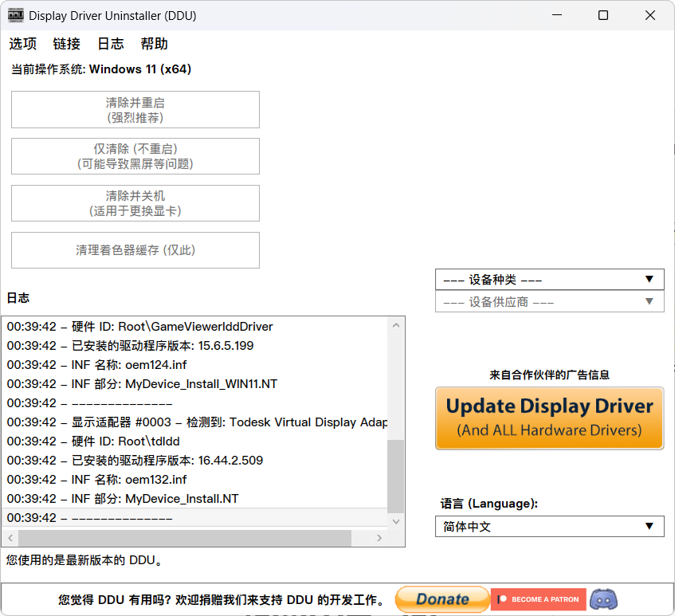Click 清除并重启 (强烈推荐) button
Screen dimensions: 675x616
pyautogui.click(x=135, y=109)
